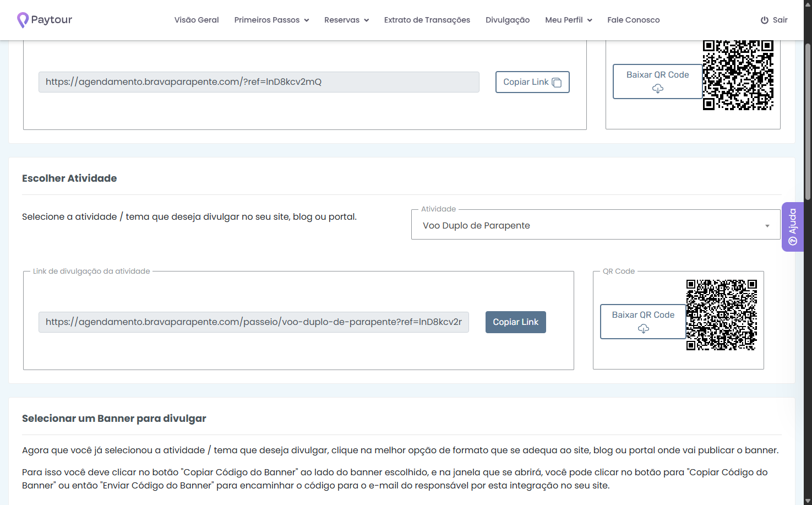
Task: Click the cloud download icon in the lower Baixar QR Code button
Action: pos(644,329)
